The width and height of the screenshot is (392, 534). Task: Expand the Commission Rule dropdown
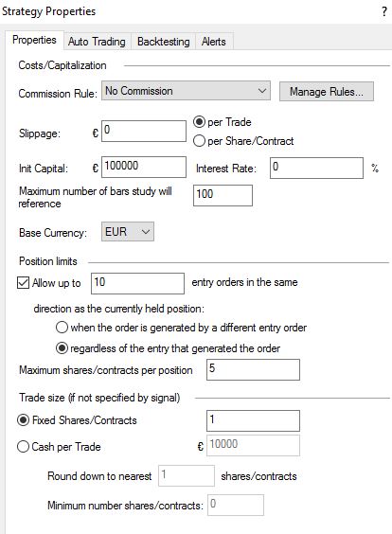(186, 91)
